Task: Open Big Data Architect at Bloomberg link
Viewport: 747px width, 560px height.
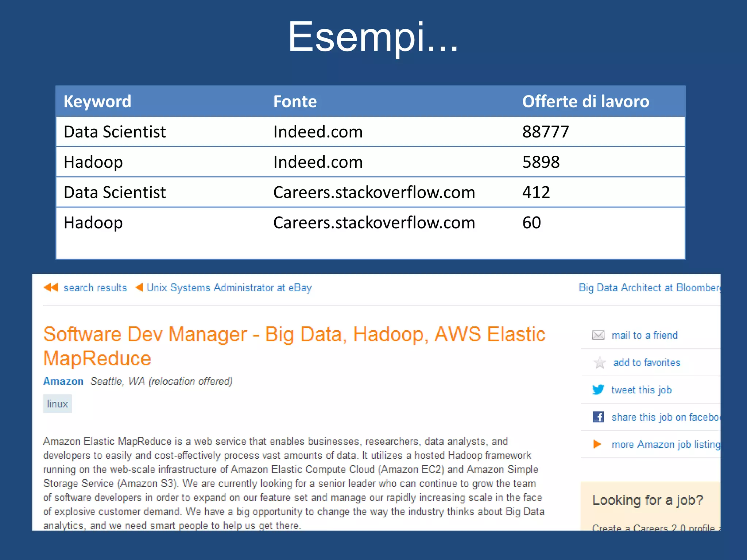Action: pyautogui.click(x=650, y=288)
